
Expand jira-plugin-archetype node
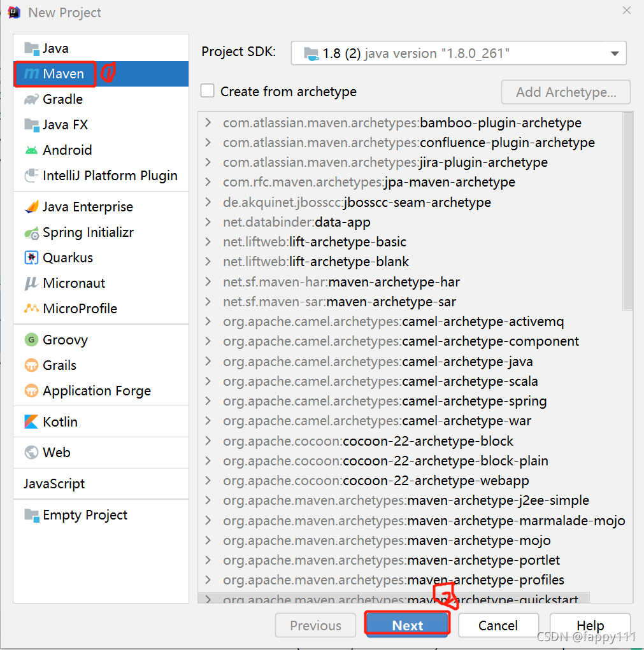click(208, 162)
